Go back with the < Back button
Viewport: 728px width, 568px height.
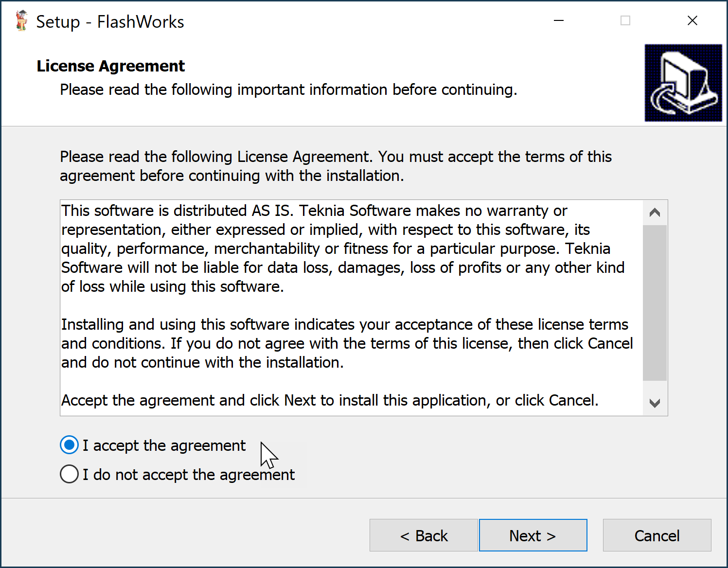[x=423, y=535]
